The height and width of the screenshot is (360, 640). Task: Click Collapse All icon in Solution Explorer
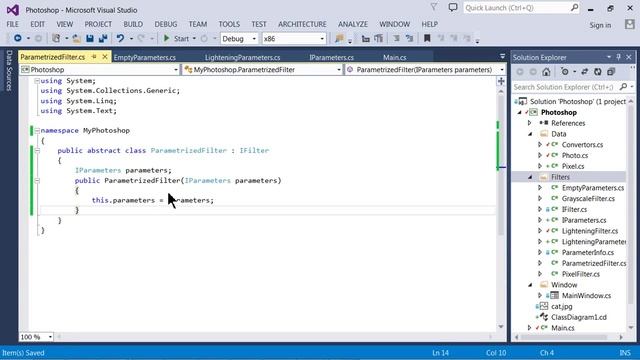(x=611, y=72)
